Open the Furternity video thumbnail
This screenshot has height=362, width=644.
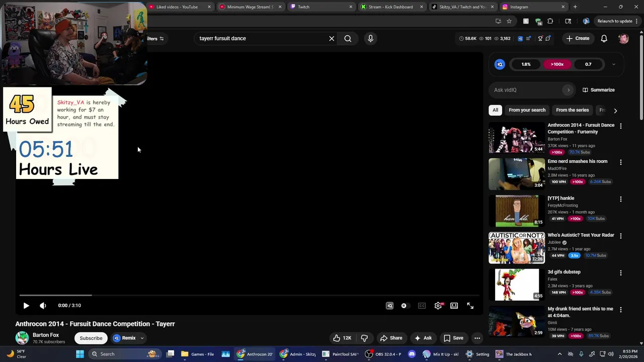point(517,137)
